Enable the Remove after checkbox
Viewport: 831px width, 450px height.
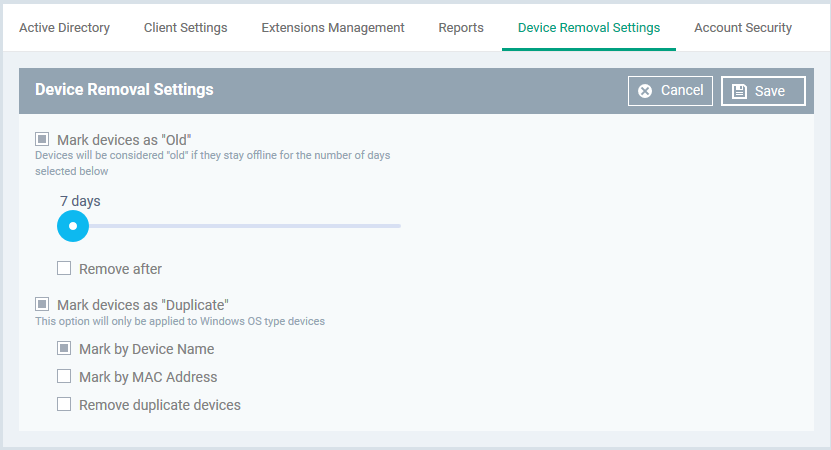pyautogui.click(x=64, y=268)
